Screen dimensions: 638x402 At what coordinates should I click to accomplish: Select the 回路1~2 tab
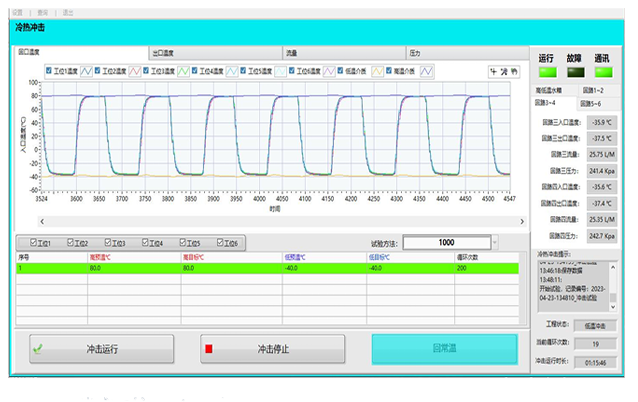(x=594, y=90)
